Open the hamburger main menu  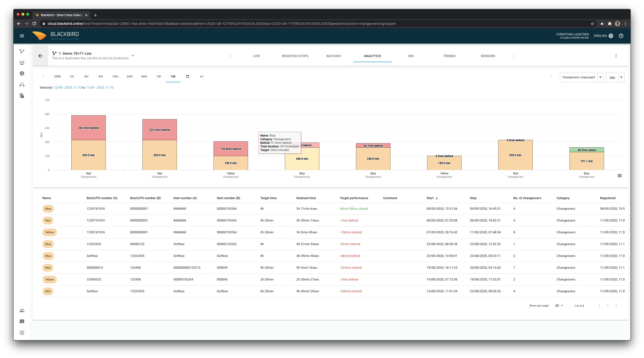[x=22, y=36]
